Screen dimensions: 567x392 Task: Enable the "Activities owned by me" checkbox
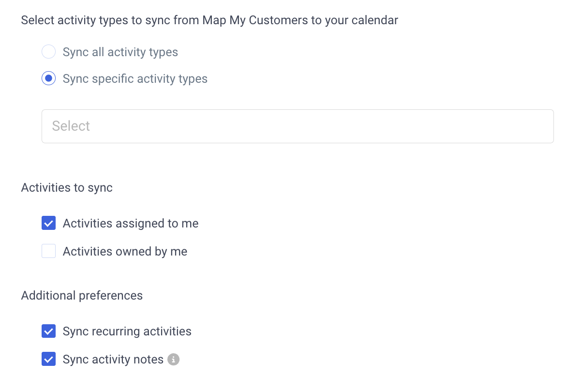coord(48,251)
